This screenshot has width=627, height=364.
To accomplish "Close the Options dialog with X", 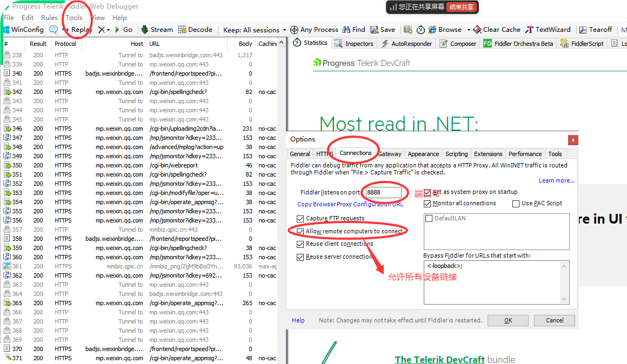I will click(x=573, y=140).
